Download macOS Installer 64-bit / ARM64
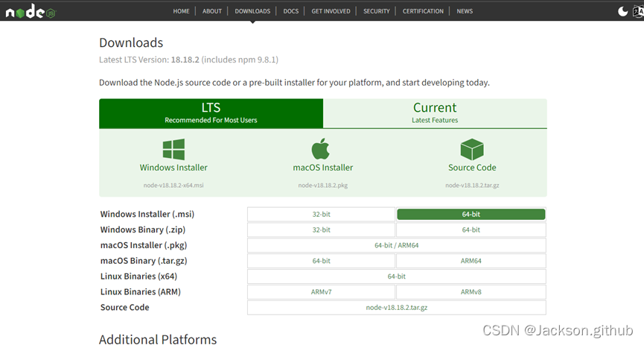The height and width of the screenshot is (345, 644). pyautogui.click(x=396, y=245)
